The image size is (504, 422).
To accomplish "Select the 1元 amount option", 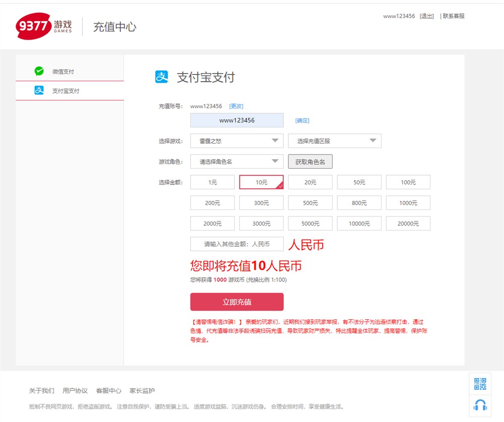I will [212, 182].
